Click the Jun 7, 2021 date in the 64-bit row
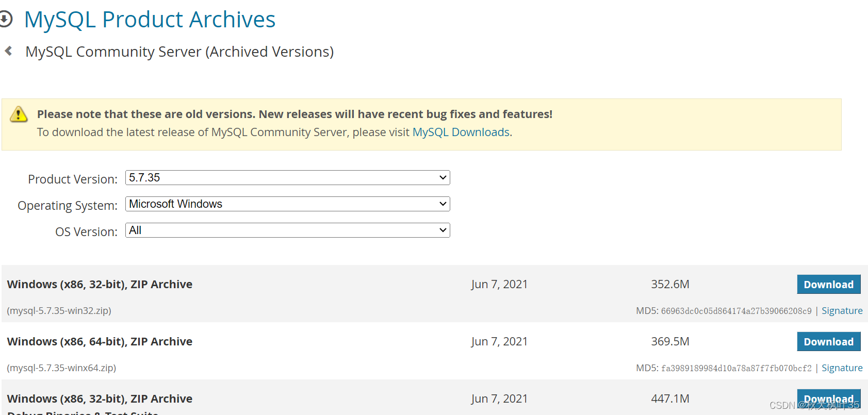Image resolution: width=868 pixels, height=415 pixels. click(x=499, y=341)
